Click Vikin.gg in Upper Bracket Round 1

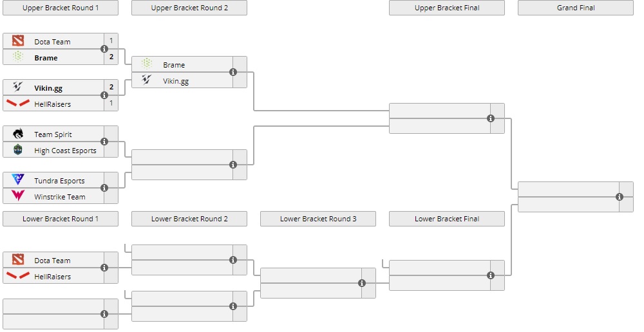(49, 88)
